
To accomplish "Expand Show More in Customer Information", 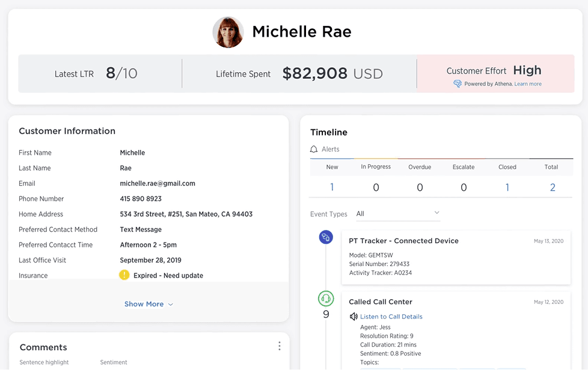I will [149, 304].
